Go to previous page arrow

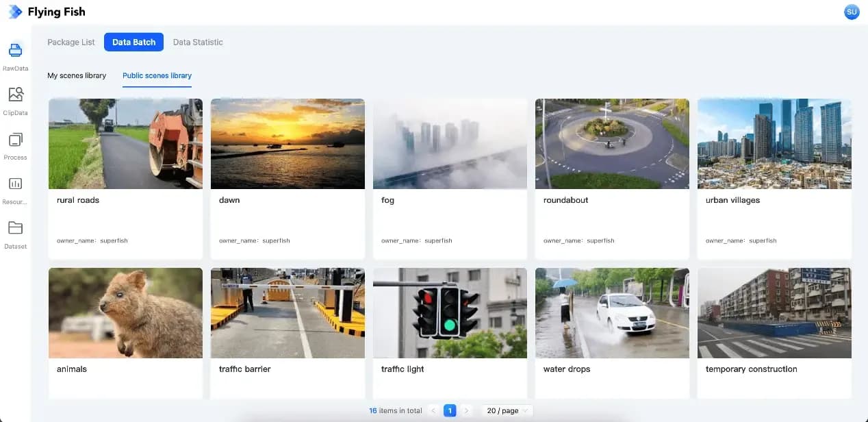(433, 410)
